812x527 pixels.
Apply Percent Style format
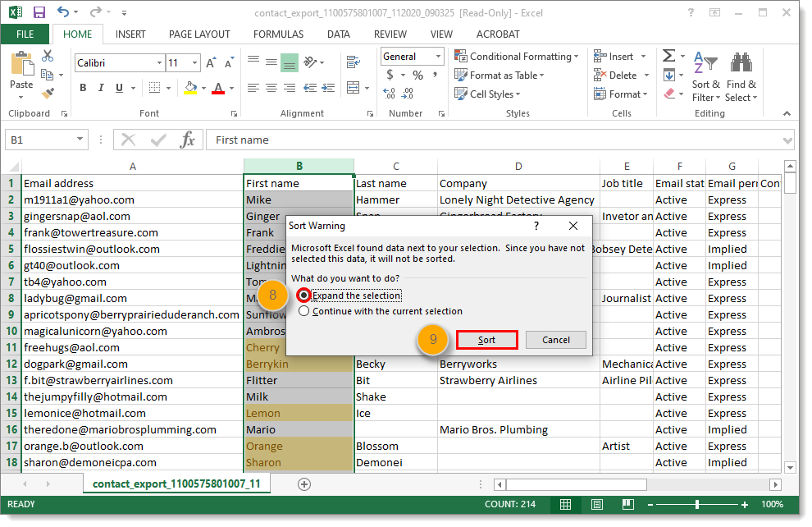pyautogui.click(x=418, y=76)
